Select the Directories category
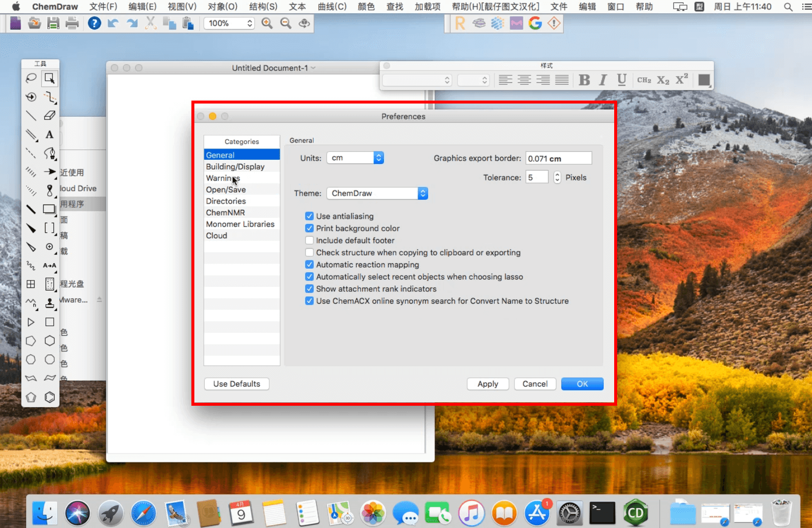Viewport: 812px width, 528px height. click(x=242, y=201)
